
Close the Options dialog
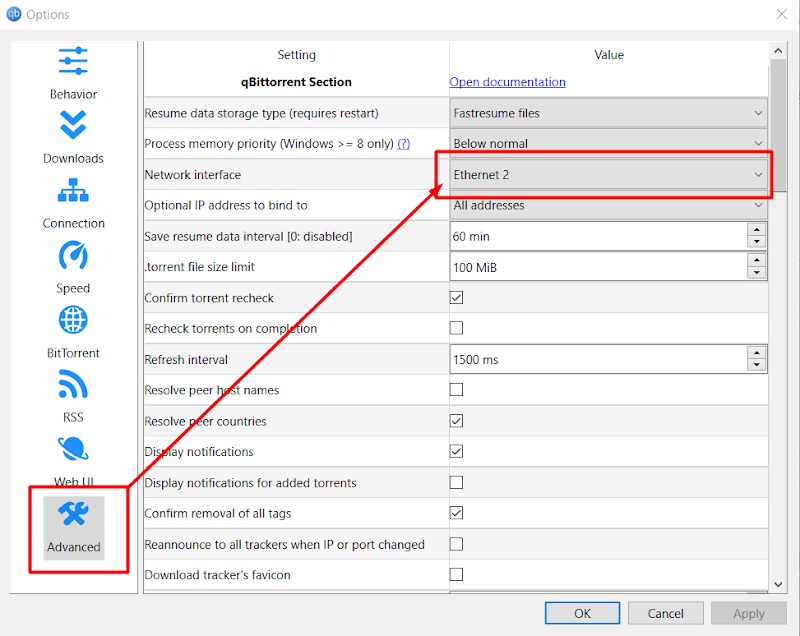coord(782,14)
